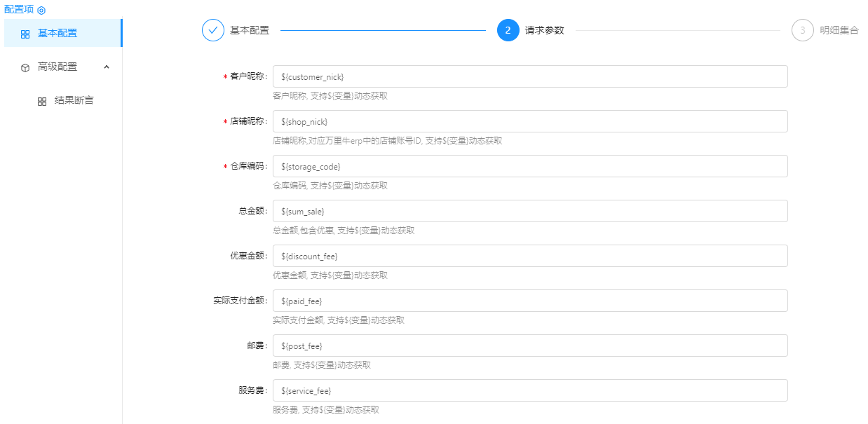Click into the 店铺昵称 text field

529,121
